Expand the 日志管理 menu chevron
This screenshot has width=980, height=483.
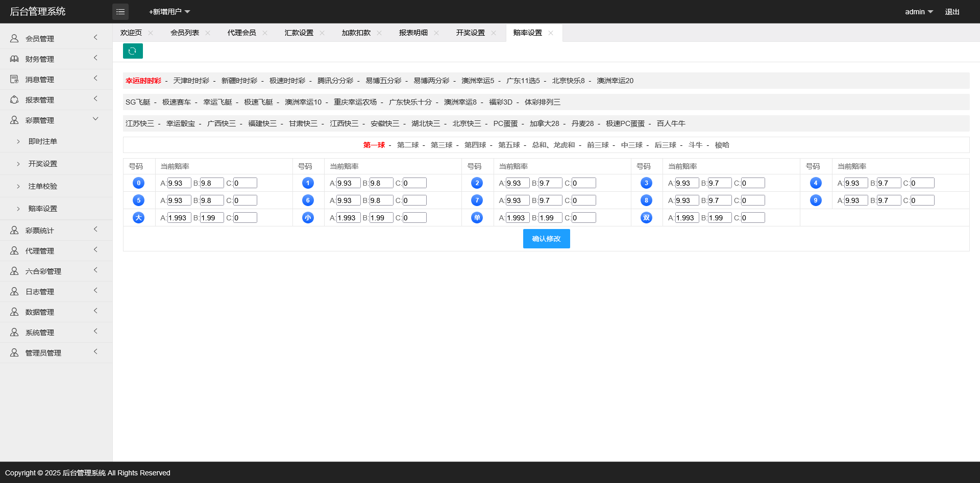[x=95, y=291]
